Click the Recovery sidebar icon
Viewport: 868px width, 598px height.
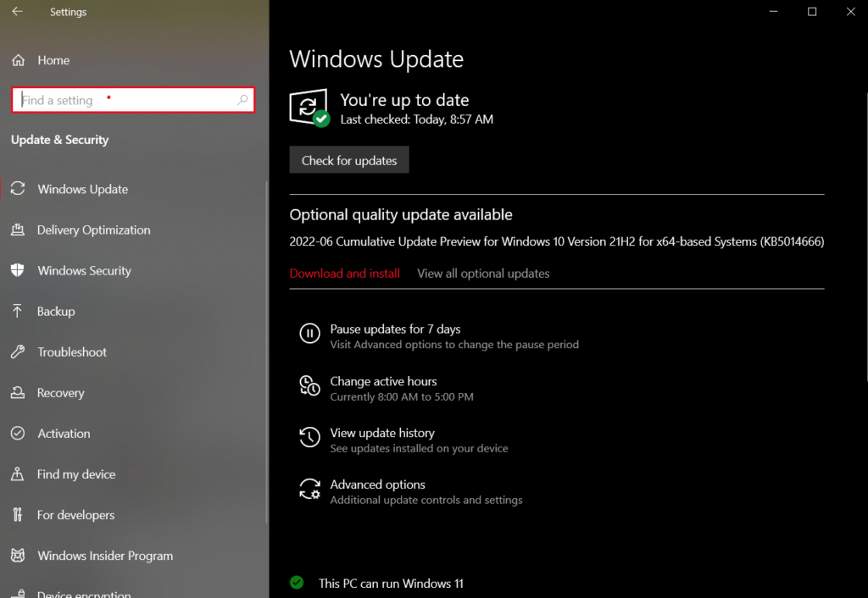(x=18, y=393)
